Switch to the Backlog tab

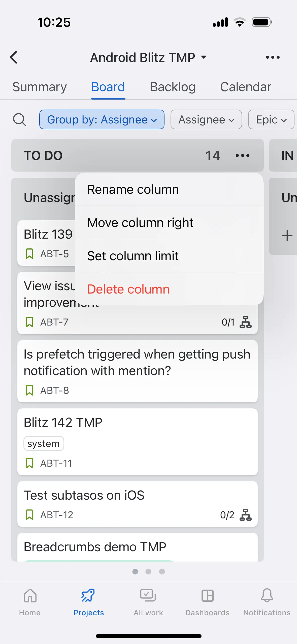172,87
